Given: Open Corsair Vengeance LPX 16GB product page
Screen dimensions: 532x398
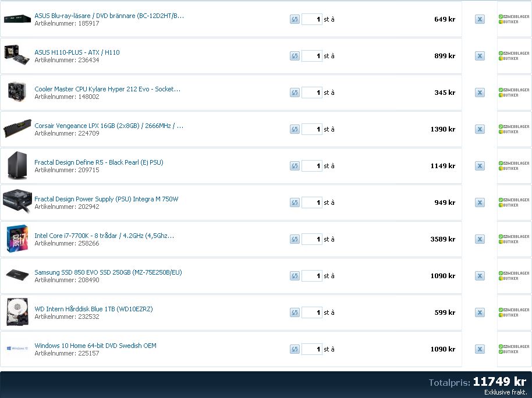Looking at the screenshot, I should pyautogui.click(x=109, y=126).
